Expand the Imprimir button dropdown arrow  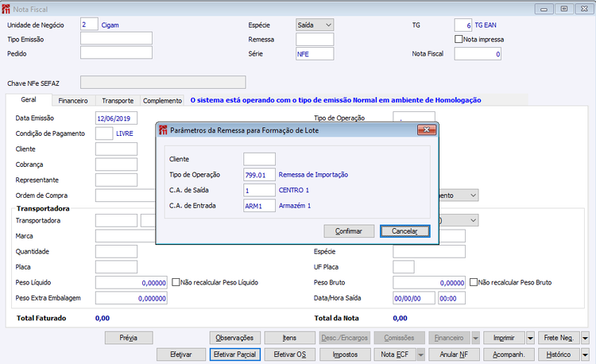click(530, 338)
